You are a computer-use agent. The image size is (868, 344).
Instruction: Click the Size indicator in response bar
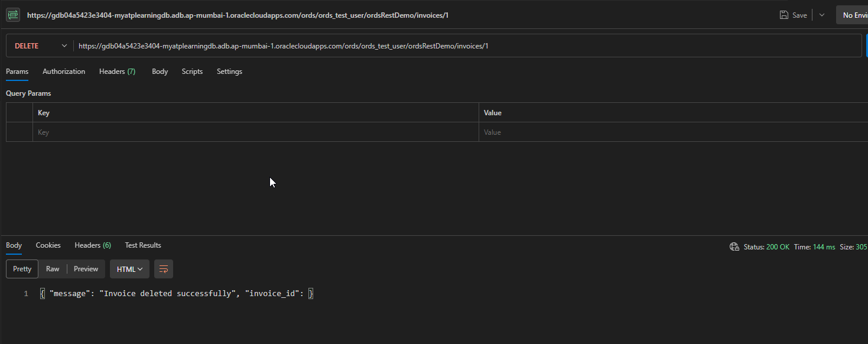[x=853, y=246]
